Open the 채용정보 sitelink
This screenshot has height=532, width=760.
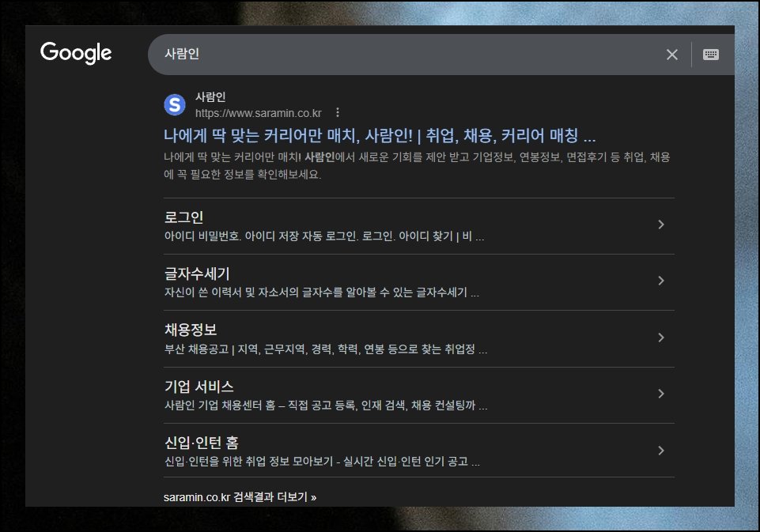[x=191, y=330]
